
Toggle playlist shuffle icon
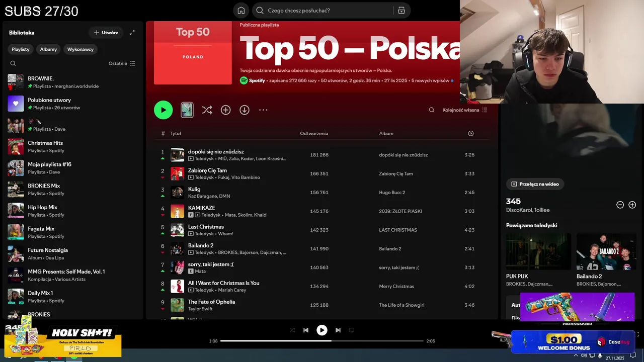tap(207, 110)
